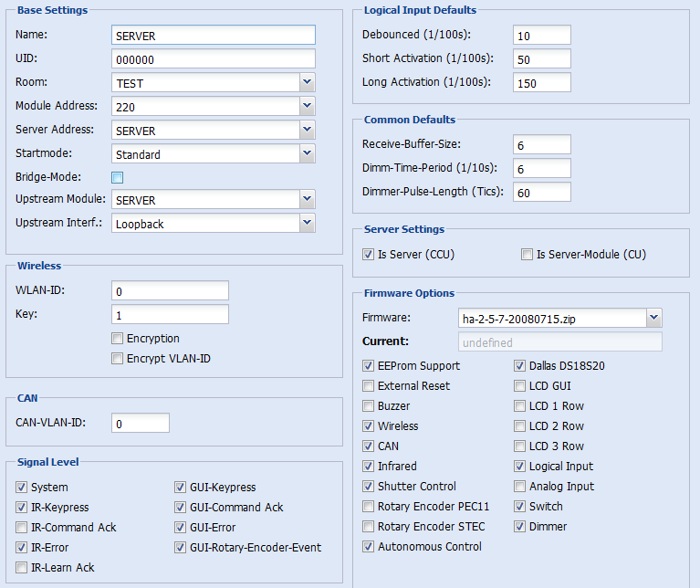The image size is (700, 588).
Task: Select the Debounced value field
Action: [542, 35]
